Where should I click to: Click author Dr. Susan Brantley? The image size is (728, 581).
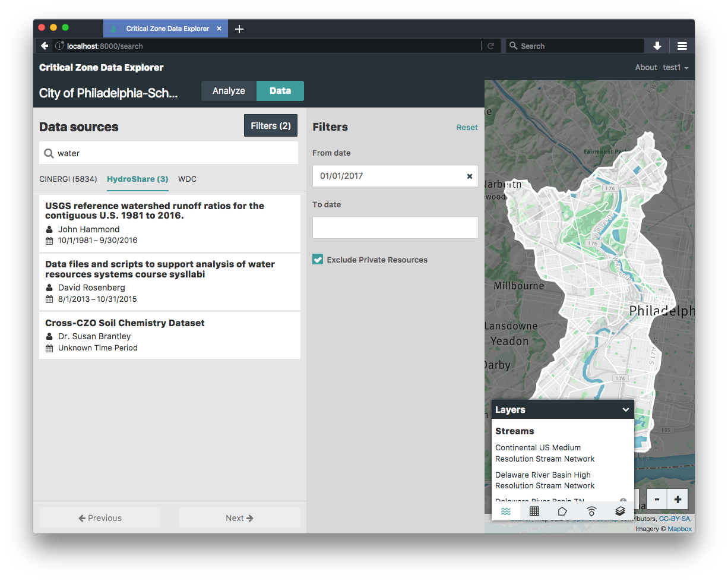[94, 336]
